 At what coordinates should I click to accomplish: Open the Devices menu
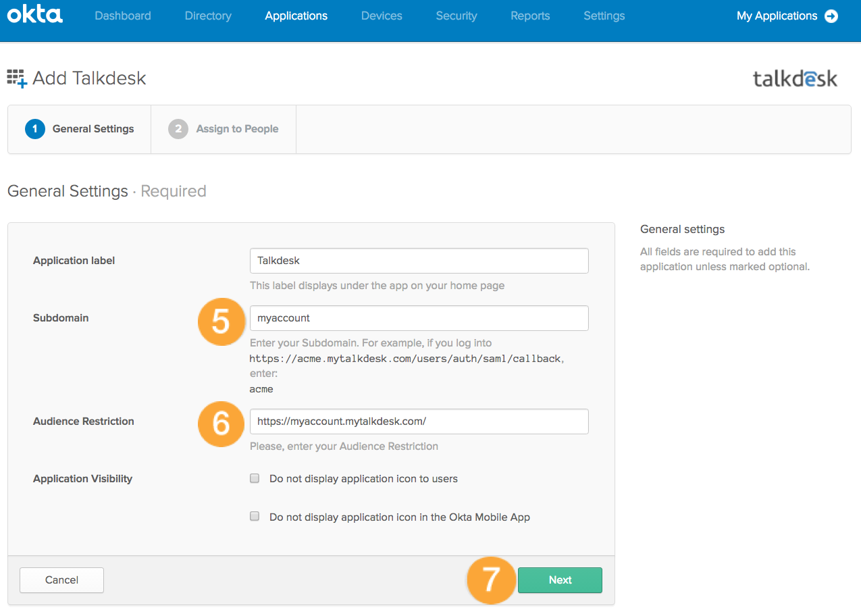click(382, 16)
